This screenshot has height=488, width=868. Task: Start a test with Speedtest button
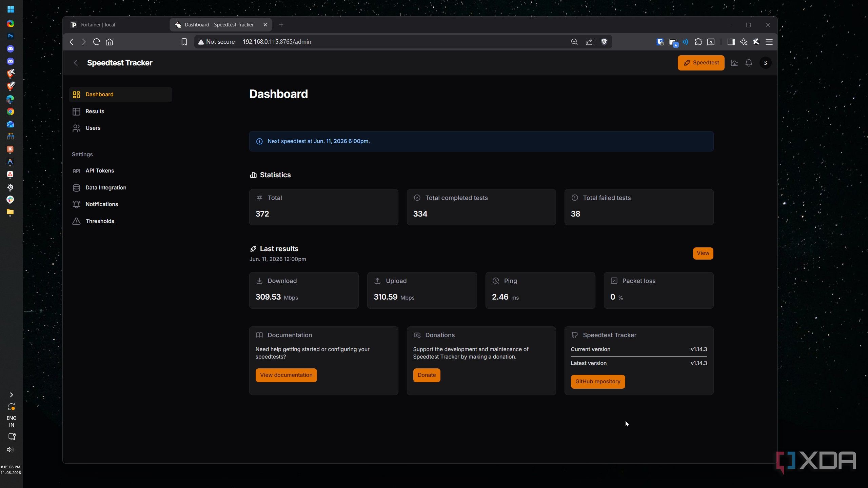point(701,63)
